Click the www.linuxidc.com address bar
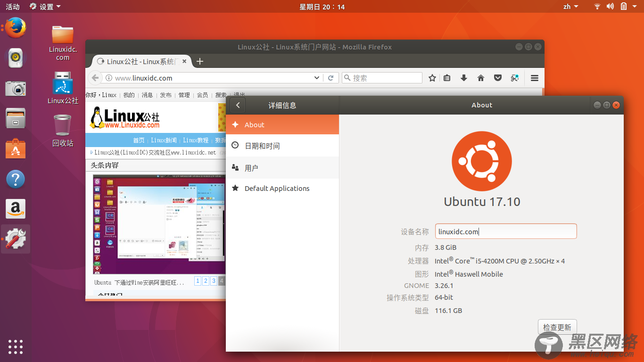 (213, 78)
